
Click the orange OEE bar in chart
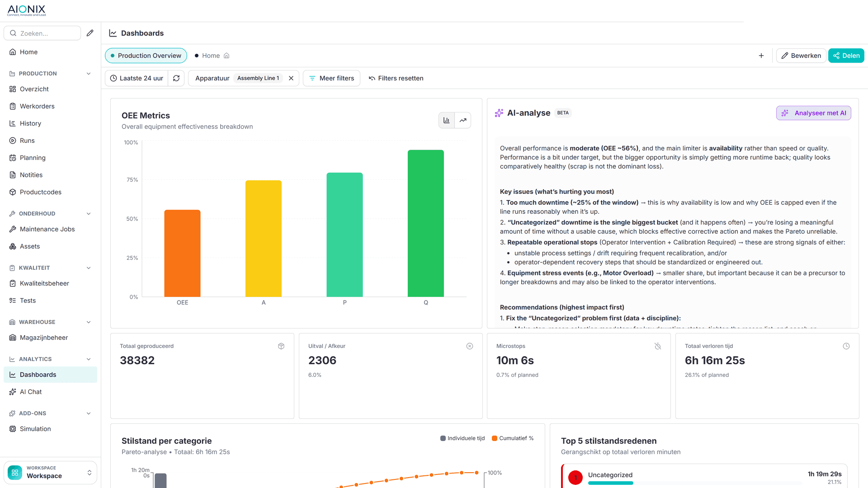(x=182, y=253)
